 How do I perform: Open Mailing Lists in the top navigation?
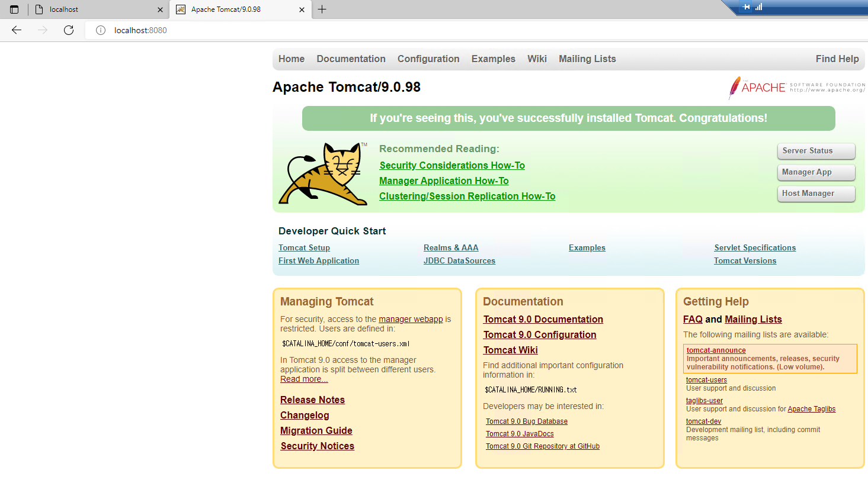(x=587, y=59)
